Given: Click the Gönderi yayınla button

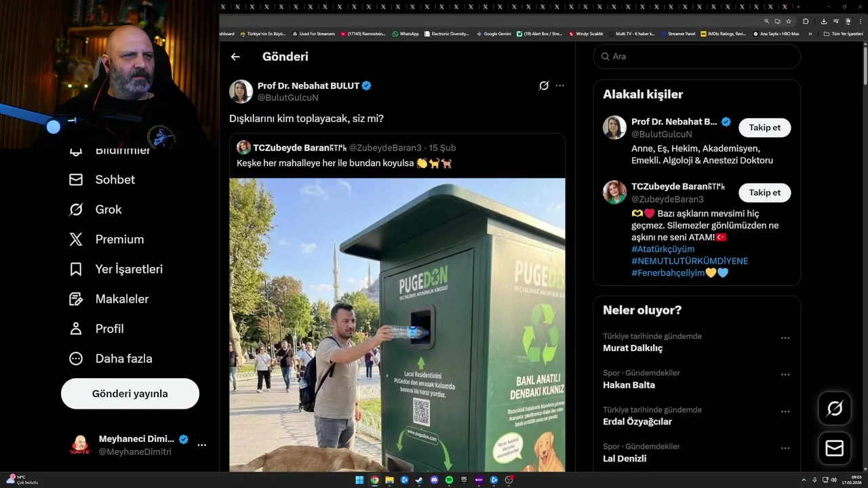Looking at the screenshot, I should click(130, 394).
